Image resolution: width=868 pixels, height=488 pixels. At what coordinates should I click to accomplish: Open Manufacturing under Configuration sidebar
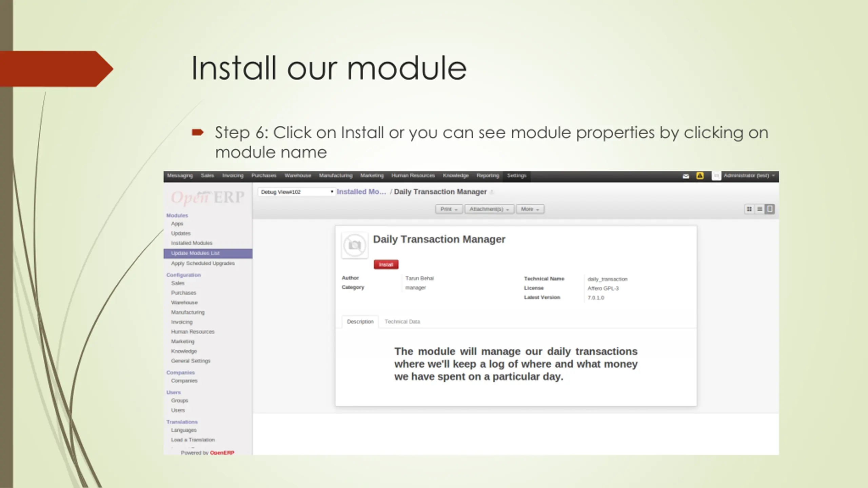tap(188, 312)
